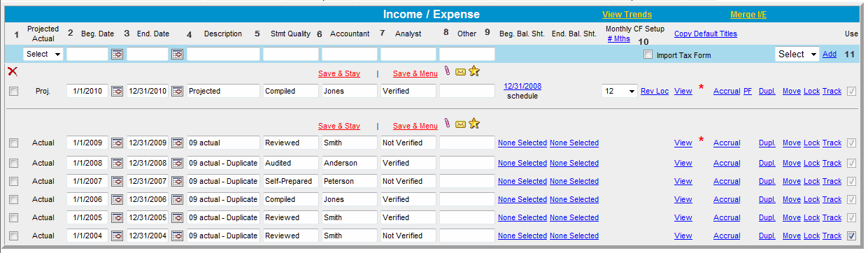
Task: Open calendar icon beside 1/1/2007 date
Action: pyautogui.click(x=118, y=181)
